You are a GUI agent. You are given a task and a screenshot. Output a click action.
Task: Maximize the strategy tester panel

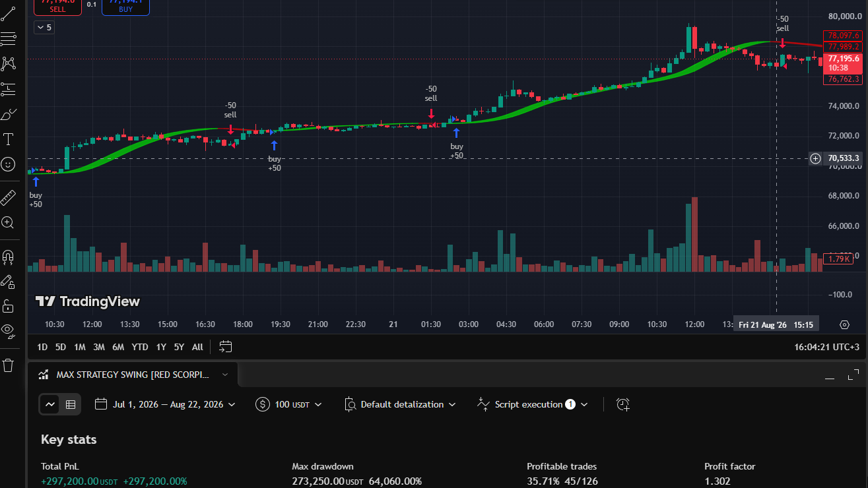[853, 375]
